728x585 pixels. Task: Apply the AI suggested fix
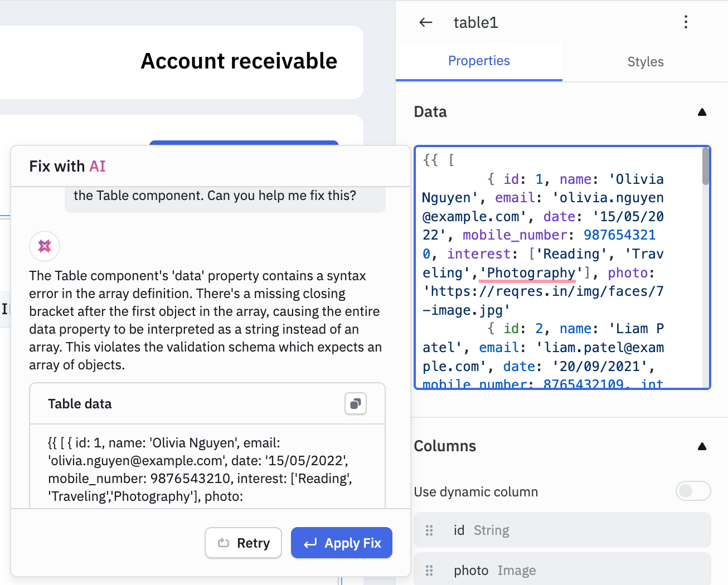pyautogui.click(x=342, y=543)
